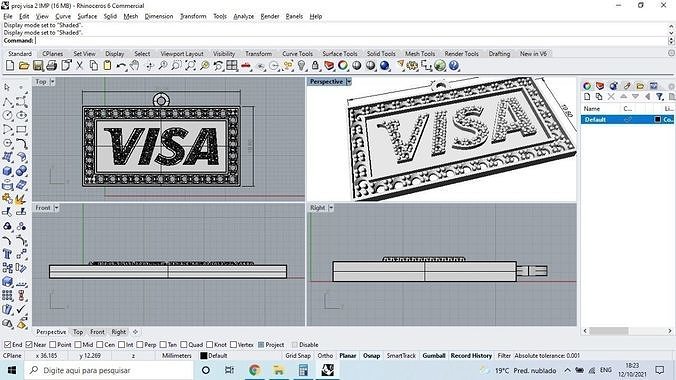Open the Right viewport dropdown arrow
The width and height of the screenshot is (676, 380).
pyautogui.click(x=331, y=208)
